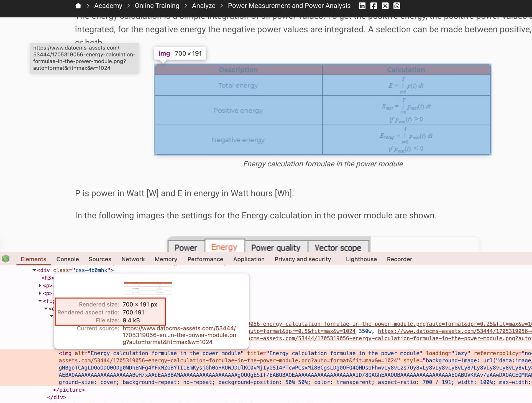
Task: Share the article via WhatsApp
Action: pos(397,6)
